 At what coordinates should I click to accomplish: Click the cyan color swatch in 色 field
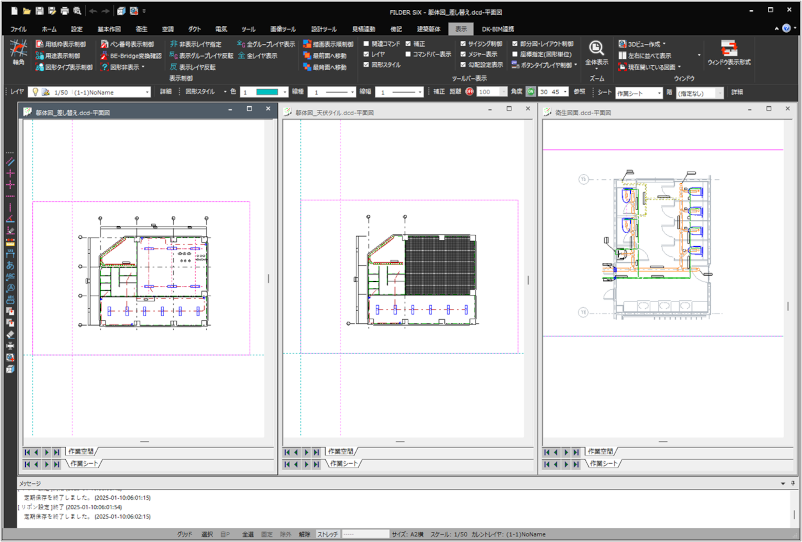(x=268, y=92)
